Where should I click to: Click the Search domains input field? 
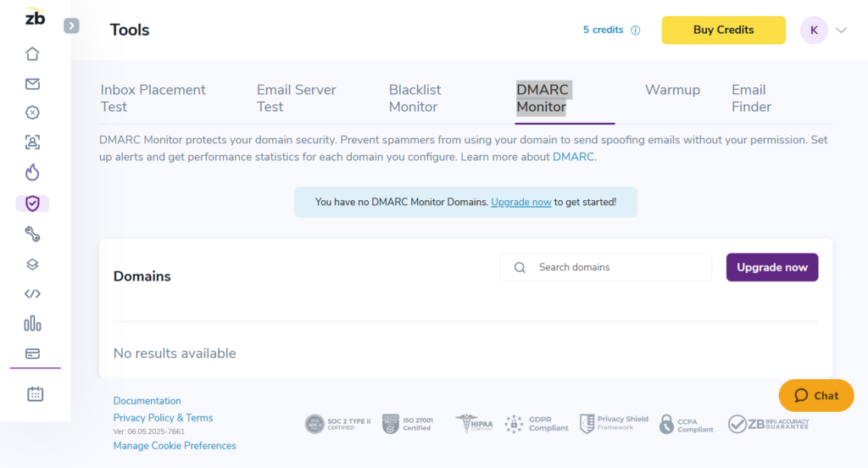coord(605,268)
